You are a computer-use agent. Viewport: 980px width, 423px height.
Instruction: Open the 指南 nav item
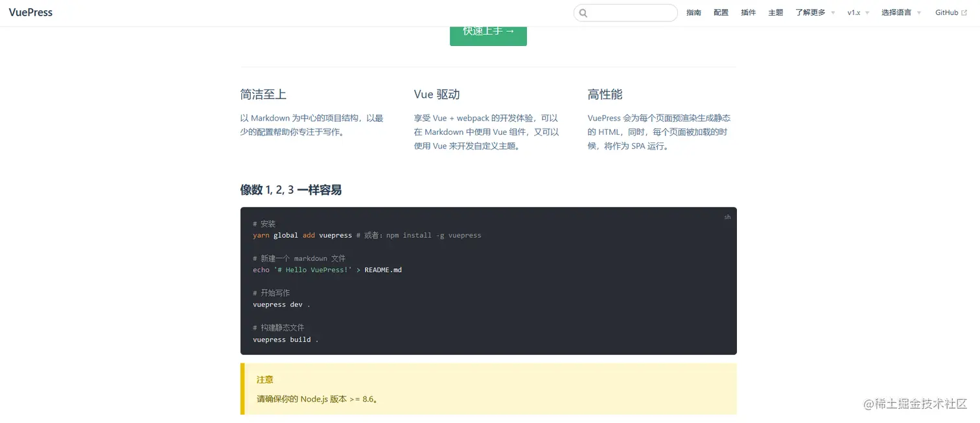tap(694, 12)
